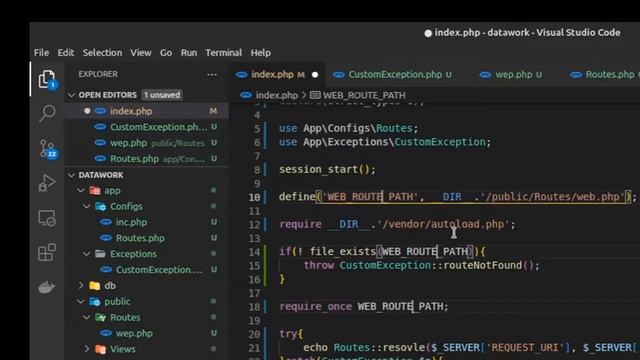Image resolution: width=640 pixels, height=360 pixels.
Task: Open the Selection menu
Action: 102,53
